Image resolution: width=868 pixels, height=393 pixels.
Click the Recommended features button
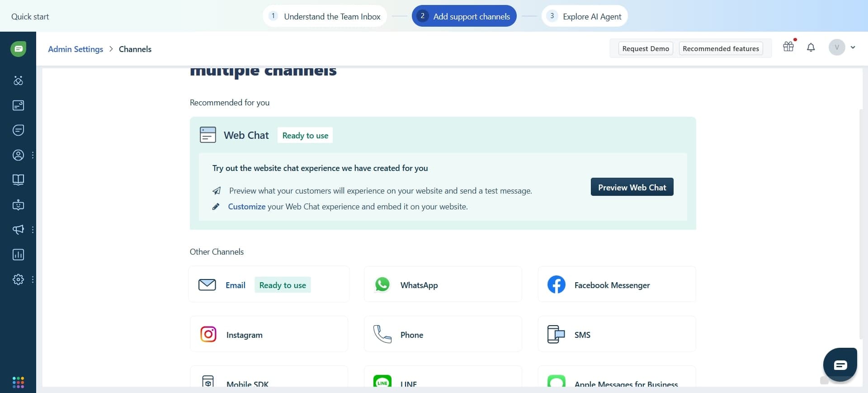coord(721,48)
